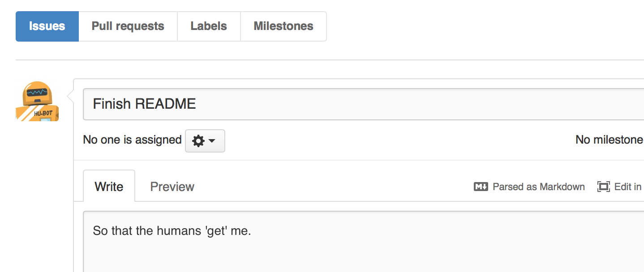Open the 'No milestone' selector

coord(610,140)
